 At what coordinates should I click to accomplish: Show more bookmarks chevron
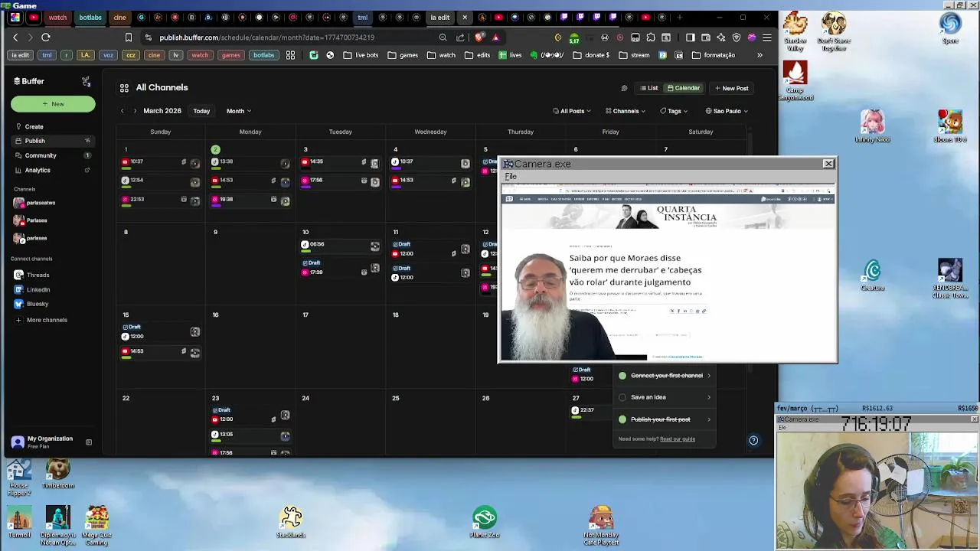tap(759, 55)
